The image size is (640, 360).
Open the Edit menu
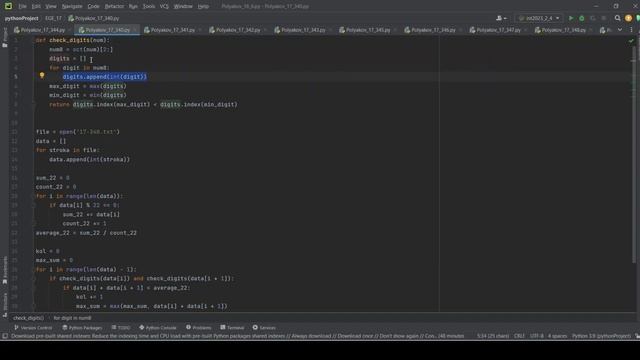pos(36,7)
